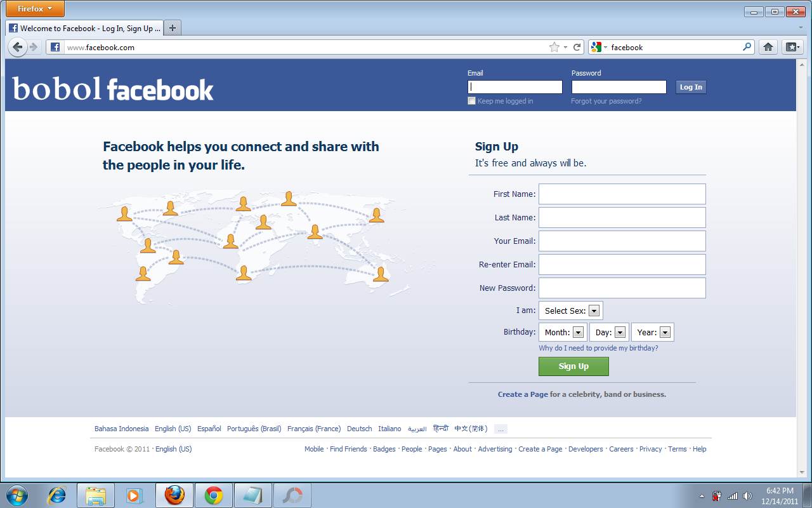This screenshot has height=508, width=812.
Task: Open the footer Badges link
Action: point(384,449)
